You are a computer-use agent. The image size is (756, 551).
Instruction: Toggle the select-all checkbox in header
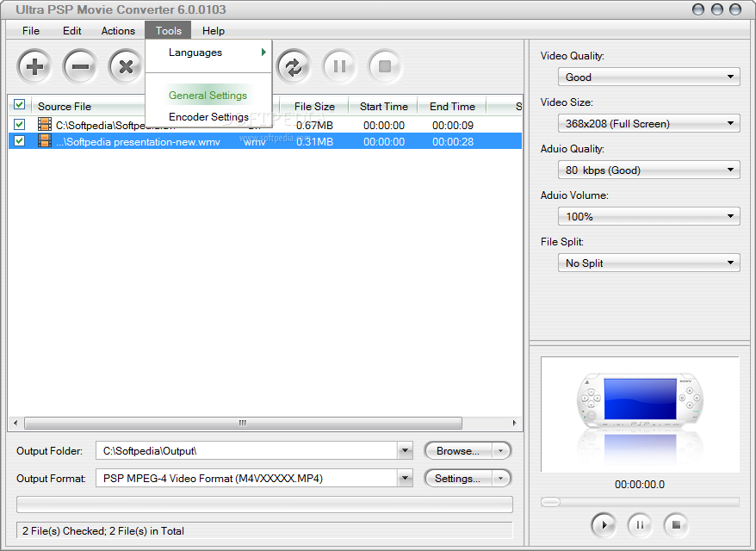coord(19,105)
